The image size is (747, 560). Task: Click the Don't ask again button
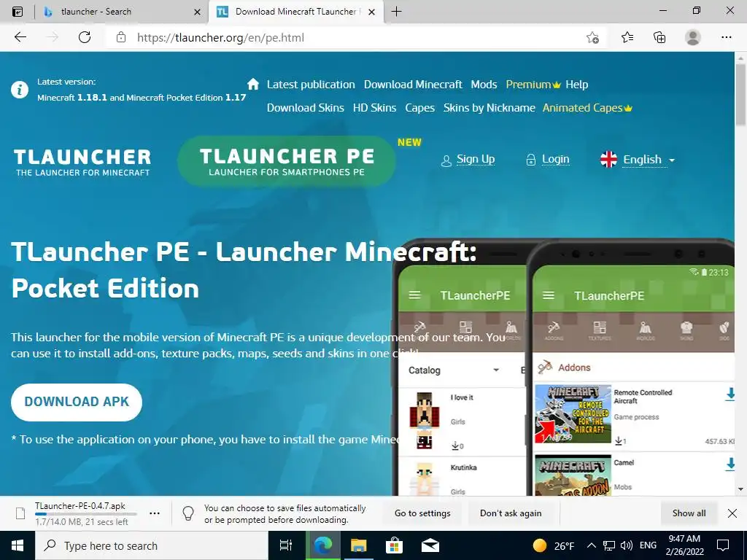(x=511, y=513)
